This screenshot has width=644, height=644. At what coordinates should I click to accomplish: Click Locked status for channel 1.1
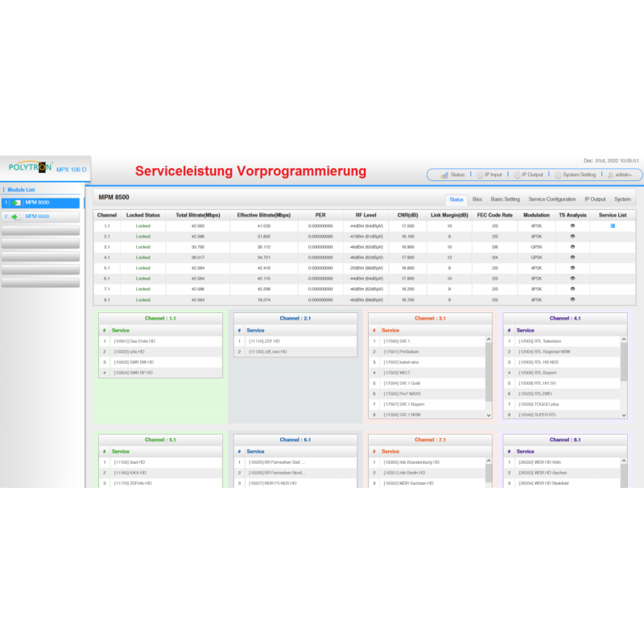(143, 226)
